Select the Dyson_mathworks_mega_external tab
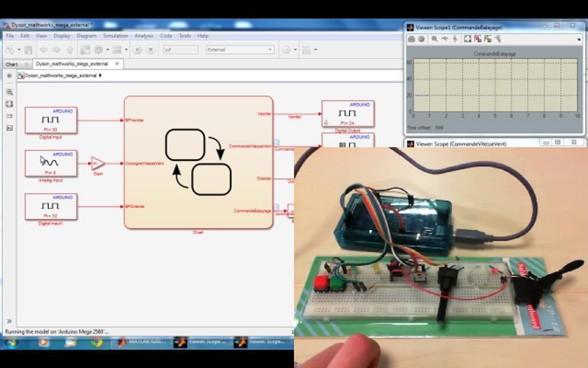The image size is (588, 368). 72,64
